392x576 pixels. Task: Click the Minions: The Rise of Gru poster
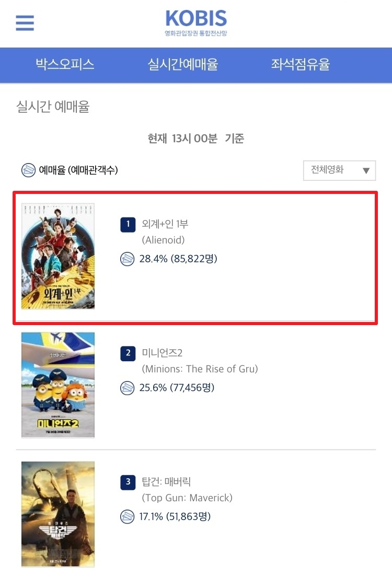coord(58,385)
